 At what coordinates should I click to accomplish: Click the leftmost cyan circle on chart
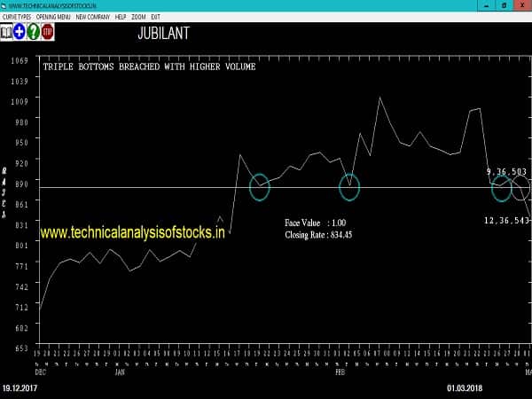coord(260,187)
